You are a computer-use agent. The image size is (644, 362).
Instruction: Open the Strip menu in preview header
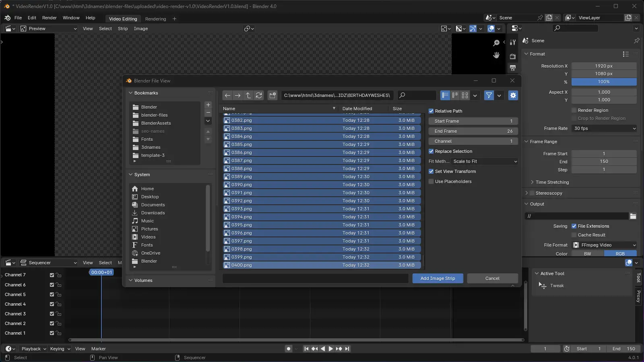[x=123, y=29]
